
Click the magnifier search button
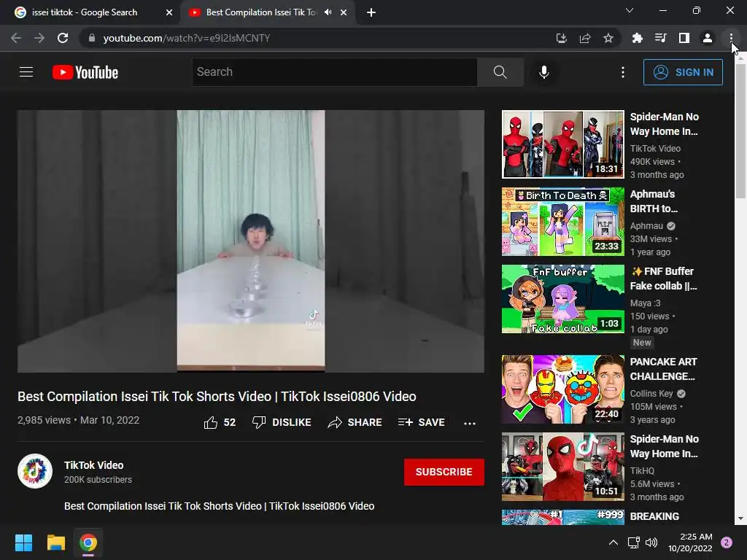tap(500, 72)
